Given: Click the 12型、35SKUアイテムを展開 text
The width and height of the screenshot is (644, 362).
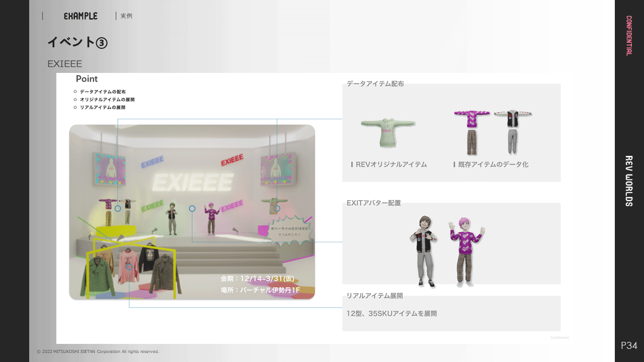Looking at the screenshot, I should pyautogui.click(x=391, y=314).
